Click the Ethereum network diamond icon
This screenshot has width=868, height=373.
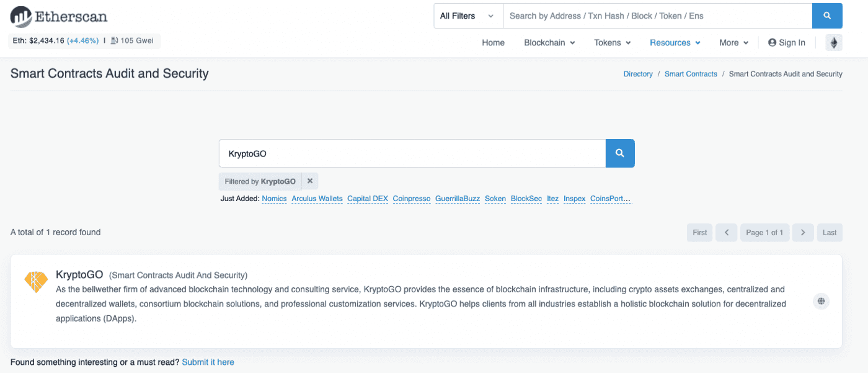click(834, 43)
